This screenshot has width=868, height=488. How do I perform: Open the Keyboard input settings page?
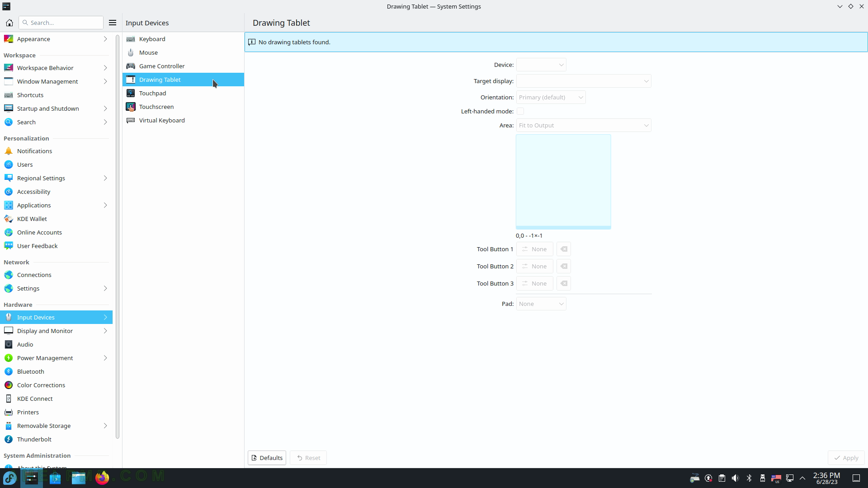click(183, 39)
